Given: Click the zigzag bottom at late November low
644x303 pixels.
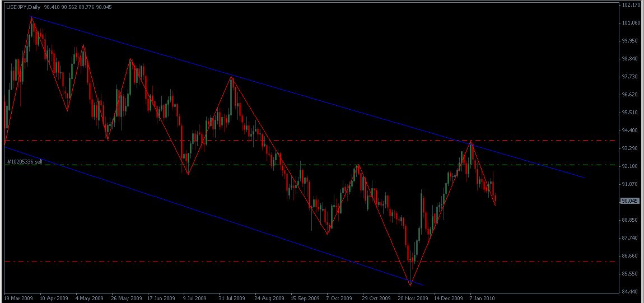Looking at the screenshot, I should pyautogui.click(x=410, y=285).
